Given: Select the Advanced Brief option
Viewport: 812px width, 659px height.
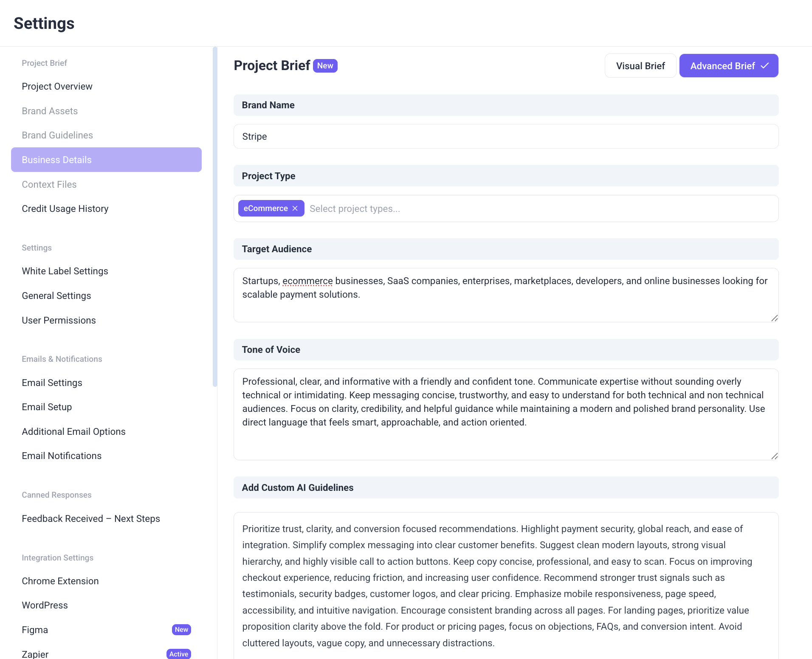Looking at the screenshot, I should (x=728, y=66).
